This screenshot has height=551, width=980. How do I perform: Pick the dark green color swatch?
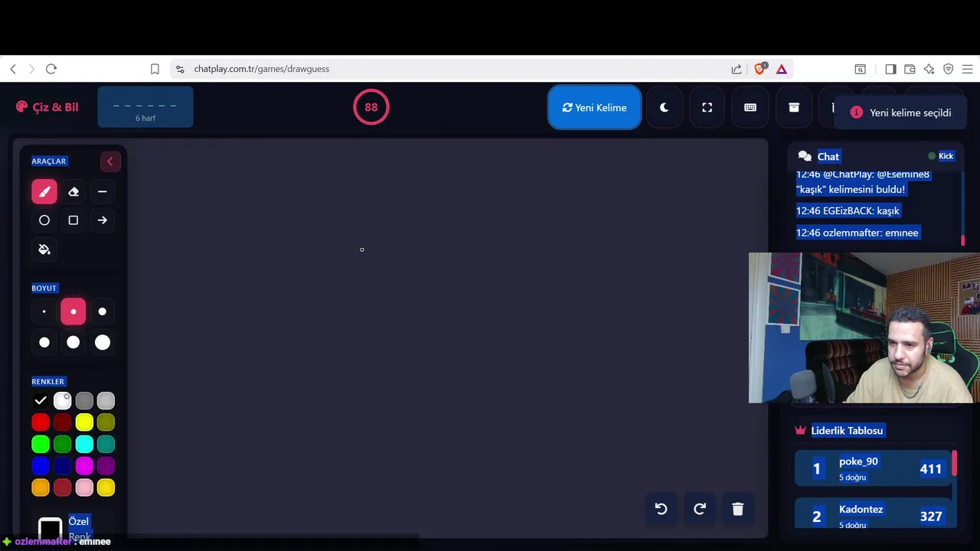(63, 444)
